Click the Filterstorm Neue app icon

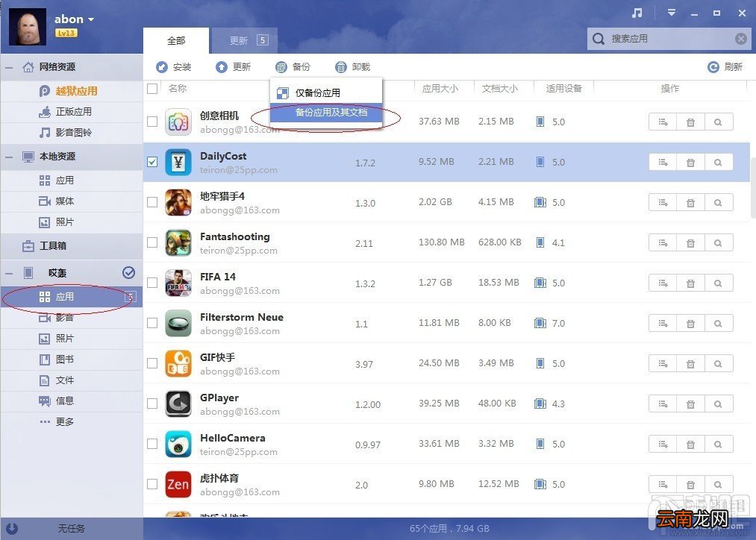[x=178, y=323]
